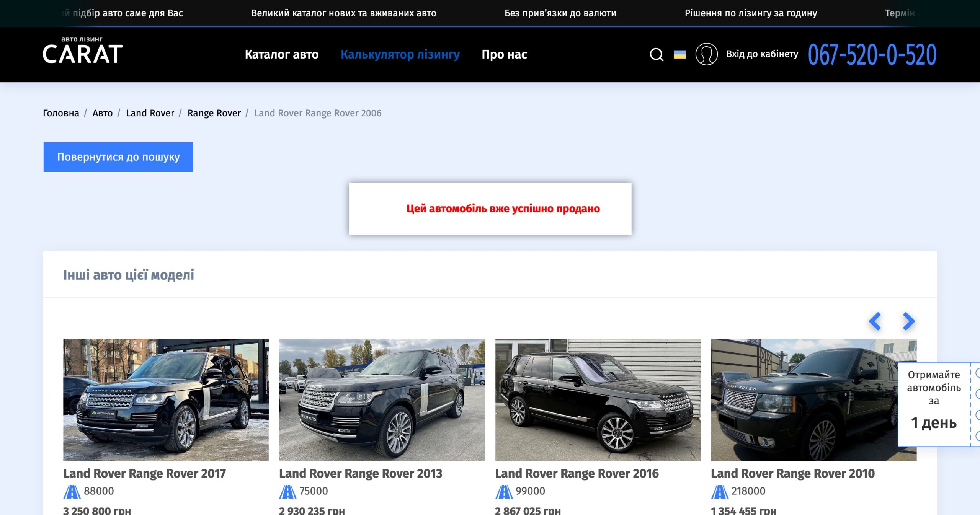980x515 pixels.
Task: Click Без прив'язки до валюти banner text
Action: [x=560, y=13]
